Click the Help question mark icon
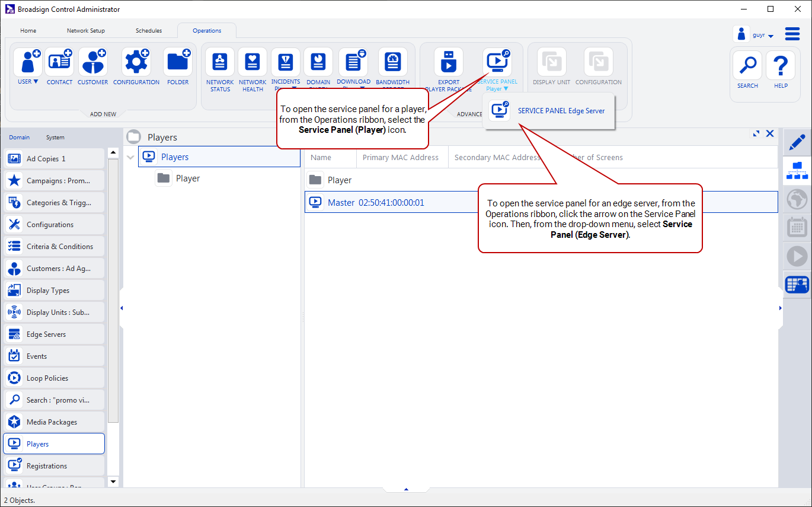The width and height of the screenshot is (812, 507). (x=781, y=66)
